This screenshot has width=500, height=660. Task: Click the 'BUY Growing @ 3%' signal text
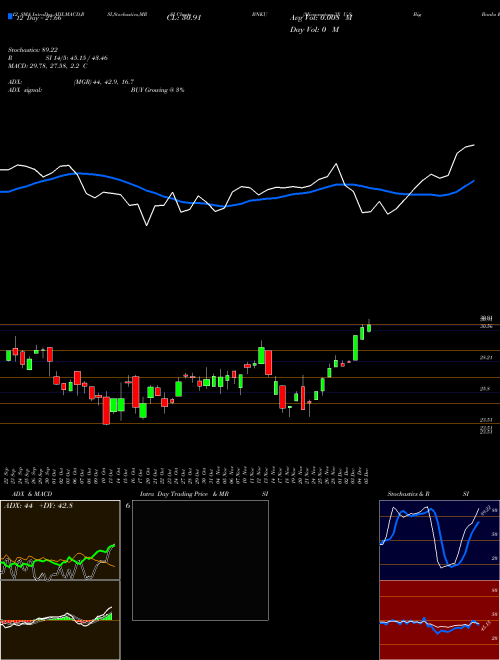(157, 90)
